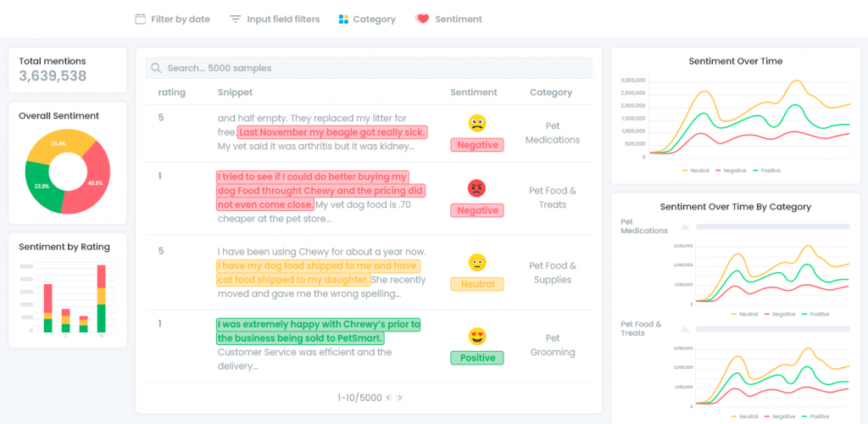Open Filter by date
The width and height of the screenshot is (868, 424).
[x=173, y=19]
